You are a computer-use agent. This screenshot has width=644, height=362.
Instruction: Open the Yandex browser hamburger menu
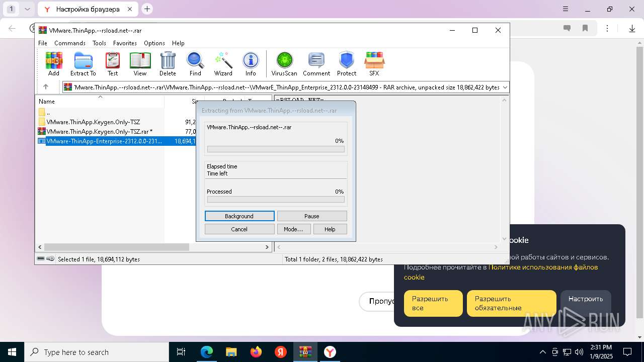click(x=566, y=9)
